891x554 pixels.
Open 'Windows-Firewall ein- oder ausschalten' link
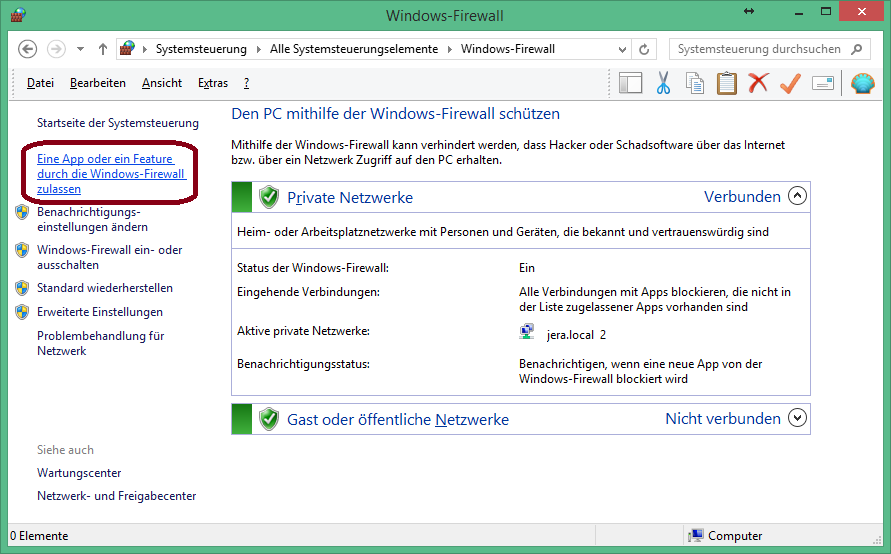click(109, 258)
